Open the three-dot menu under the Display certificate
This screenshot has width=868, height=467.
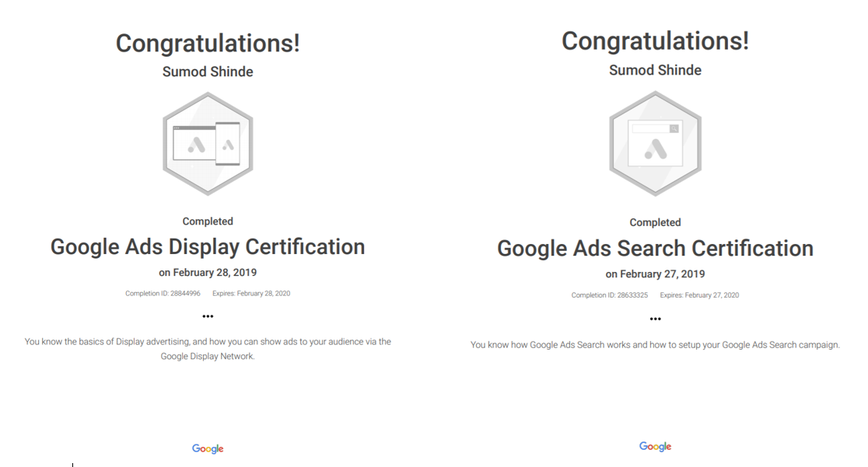pos(208,316)
